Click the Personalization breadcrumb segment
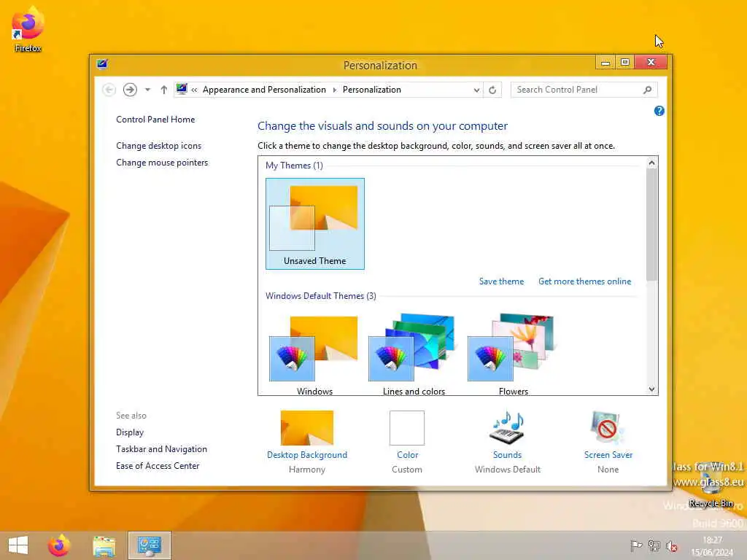Viewport: 747px width, 560px height. (x=371, y=90)
